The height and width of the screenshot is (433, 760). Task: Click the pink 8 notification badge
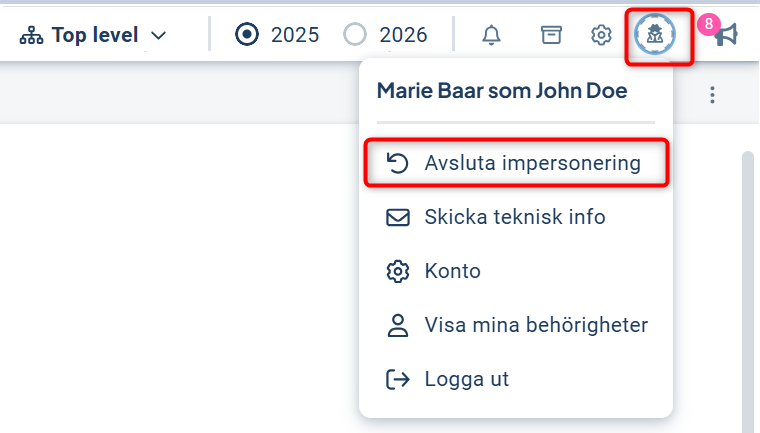tap(708, 24)
